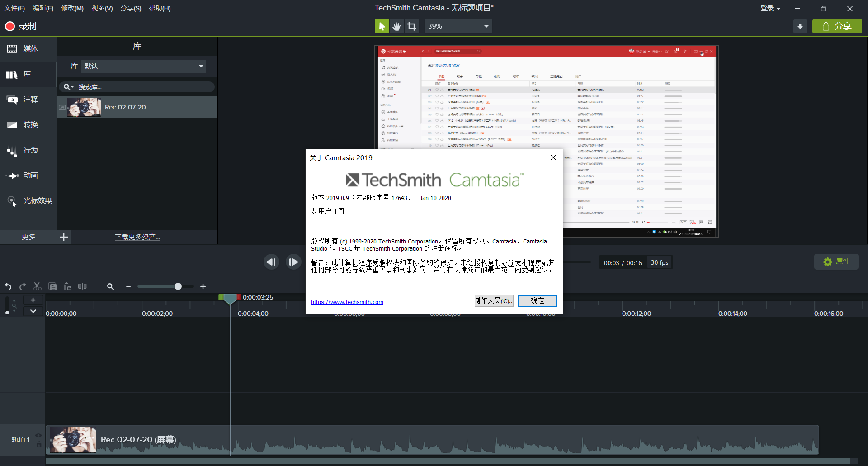Click the 00:03 / 00:16 time display
Image resolution: width=868 pixels, height=466 pixels.
point(623,263)
